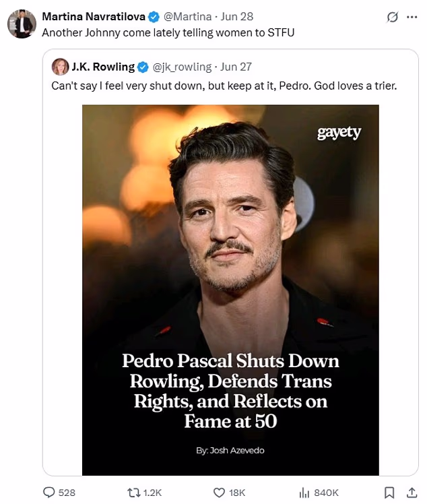
Task: Click Martina's verified blue checkmark badge
Action: point(154,16)
